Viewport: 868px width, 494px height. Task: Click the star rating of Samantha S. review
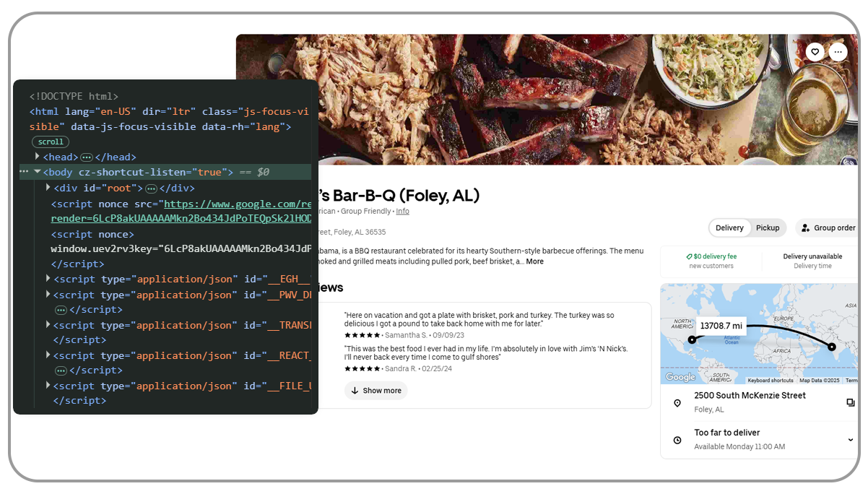(x=363, y=335)
